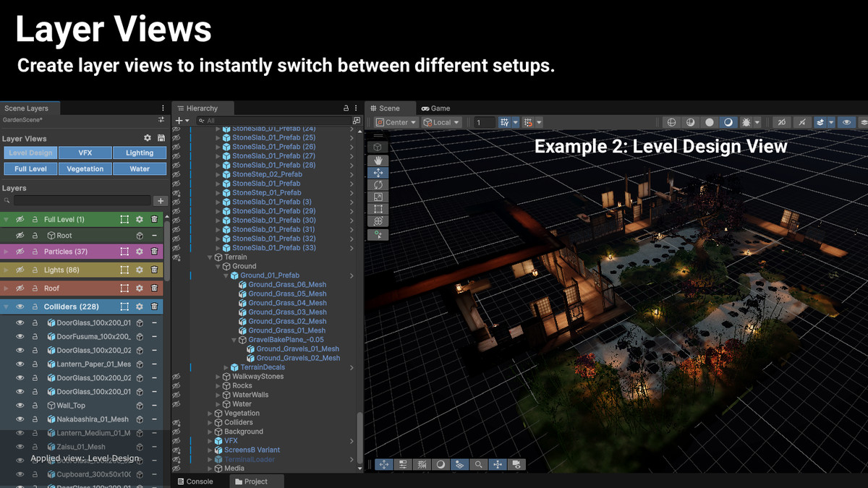Show the Particles (37) layer visibility

point(20,251)
